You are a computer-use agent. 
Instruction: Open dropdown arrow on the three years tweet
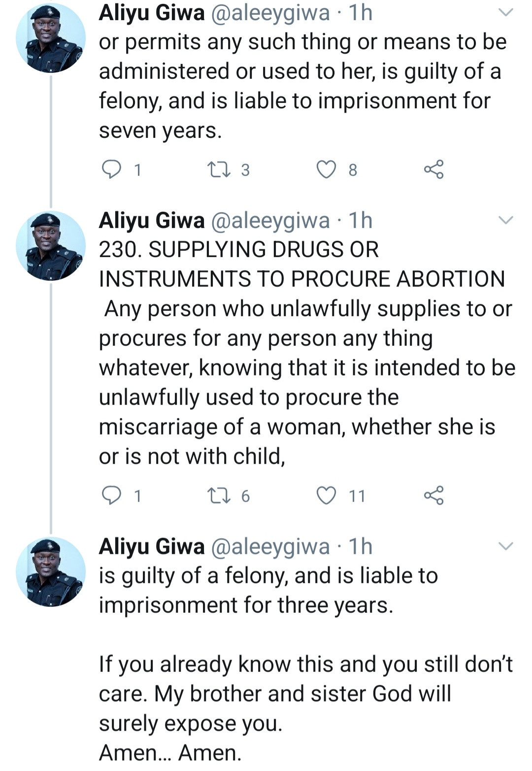(x=506, y=546)
